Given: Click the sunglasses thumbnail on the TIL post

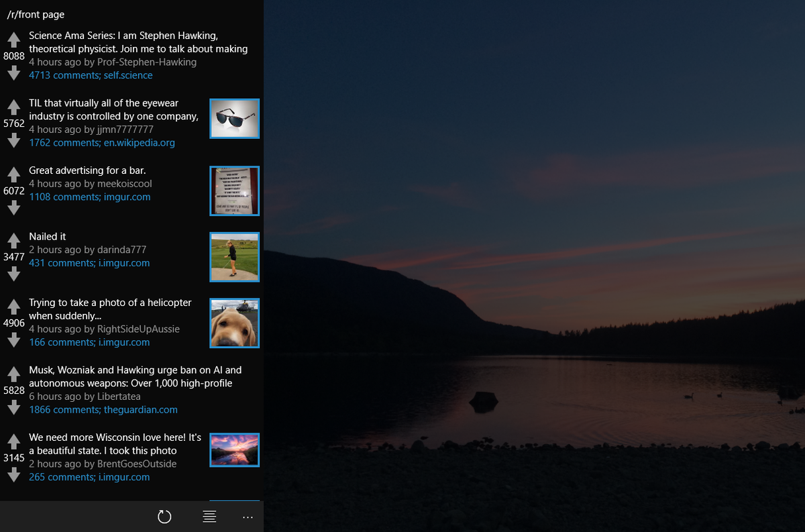Looking at the screenshot, I should 234,117.
